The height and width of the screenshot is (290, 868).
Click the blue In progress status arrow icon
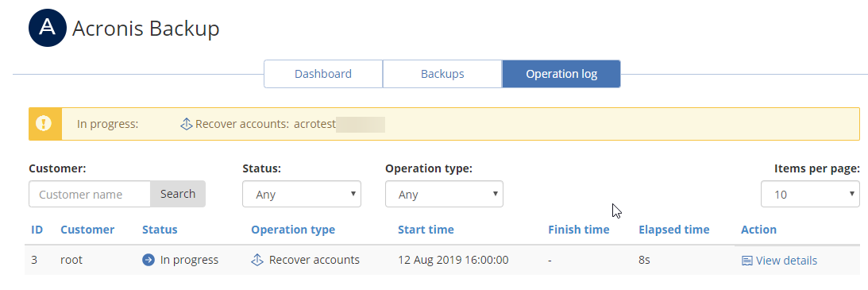(x=149, y=260)
